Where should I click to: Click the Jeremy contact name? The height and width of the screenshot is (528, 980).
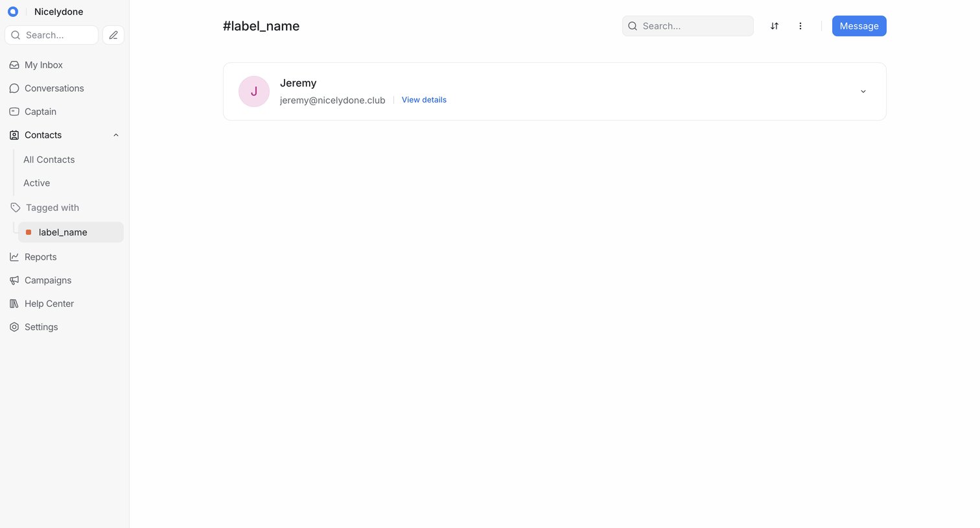298,83
